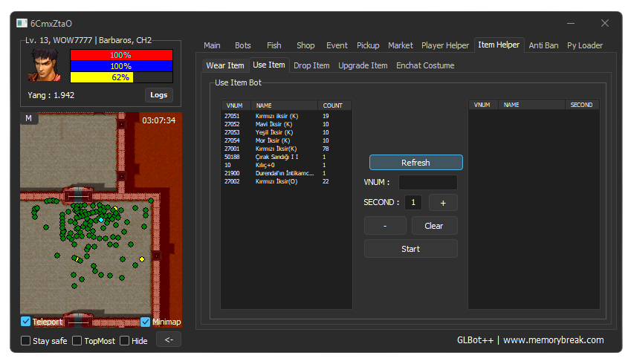
Task: Click VNUM header in right list
Action: tap(484, 105)
